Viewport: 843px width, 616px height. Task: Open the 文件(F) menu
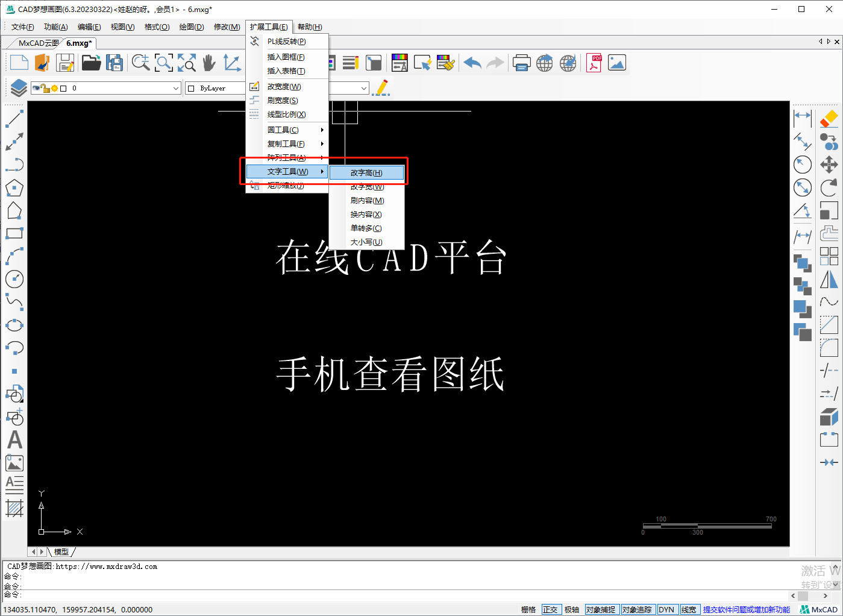click(x=22, y=27)
